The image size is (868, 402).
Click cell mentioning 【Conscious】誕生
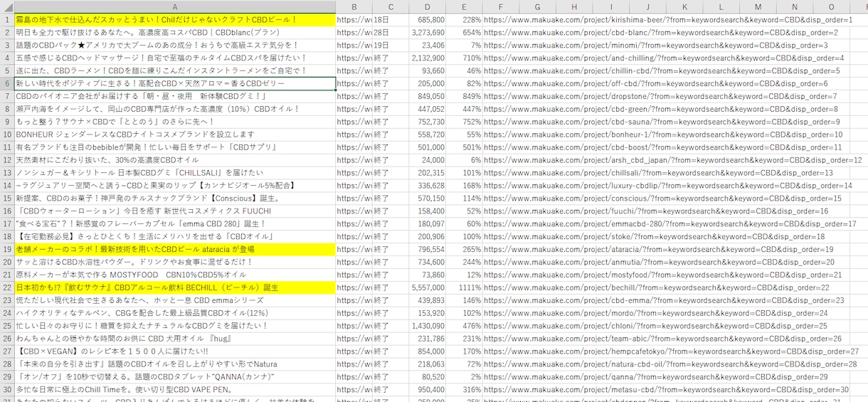[175, 199]
